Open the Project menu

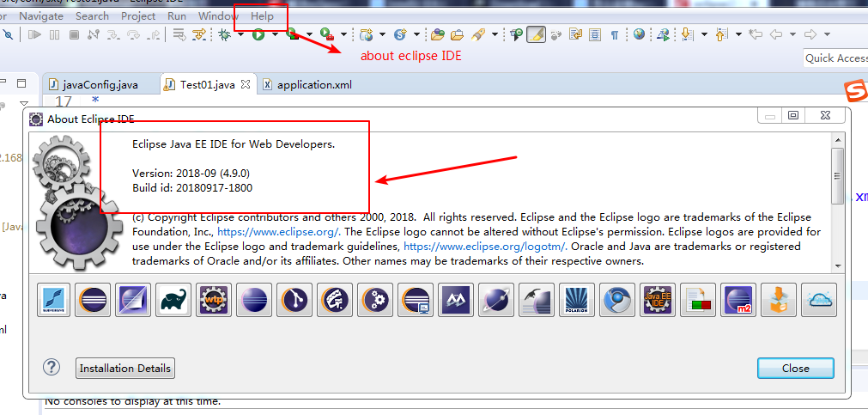(138, 16)
